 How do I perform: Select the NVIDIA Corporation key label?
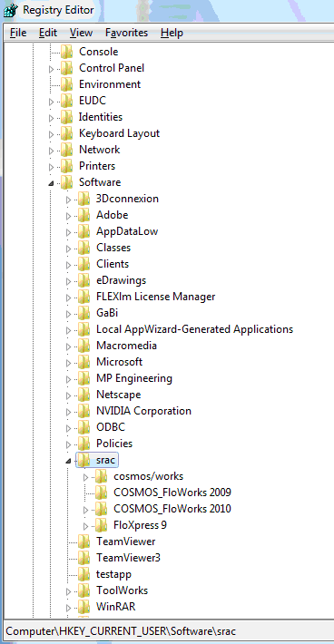[x=143, y=411]
